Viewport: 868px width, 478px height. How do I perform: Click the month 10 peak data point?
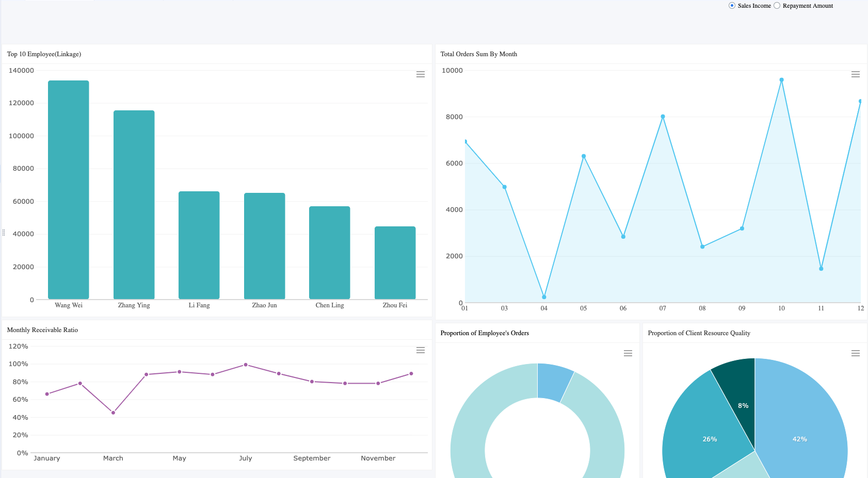(781, 80)
